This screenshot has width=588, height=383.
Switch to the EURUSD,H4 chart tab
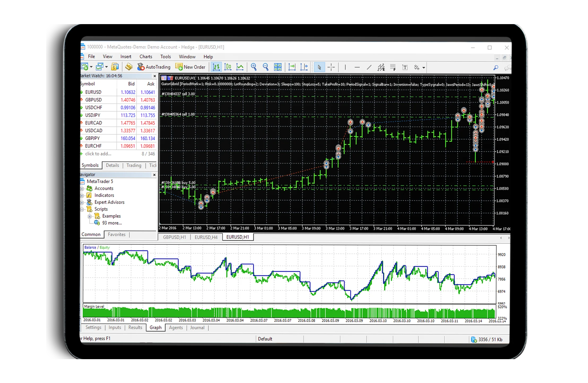click(206, 237)
